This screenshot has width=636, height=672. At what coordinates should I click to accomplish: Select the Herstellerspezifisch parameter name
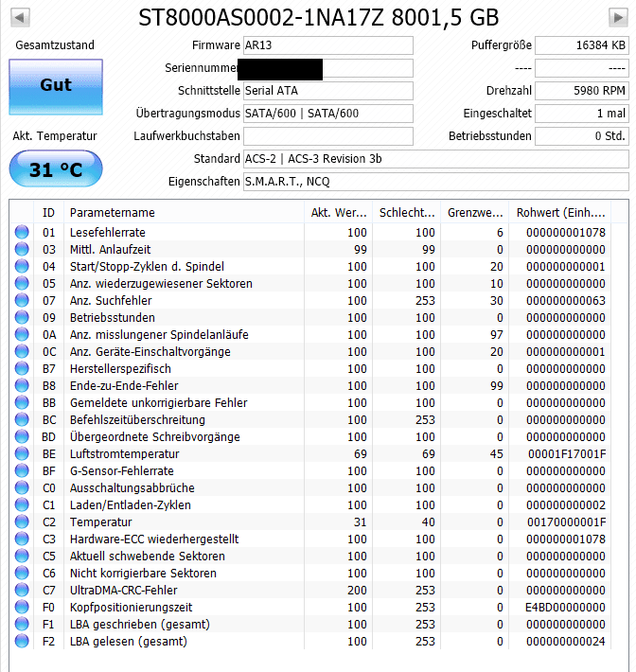click(x=120, y=368)
